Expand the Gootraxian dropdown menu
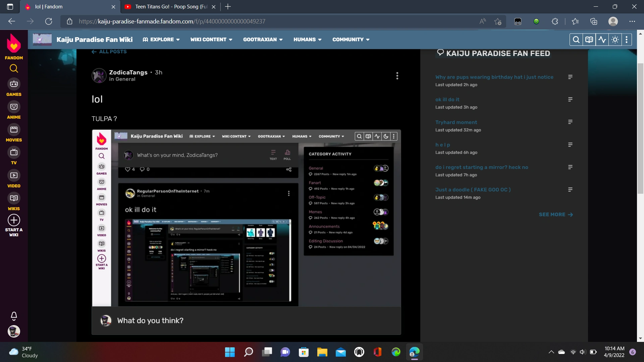Screen dimensions: 644x362 pos(263,40)
